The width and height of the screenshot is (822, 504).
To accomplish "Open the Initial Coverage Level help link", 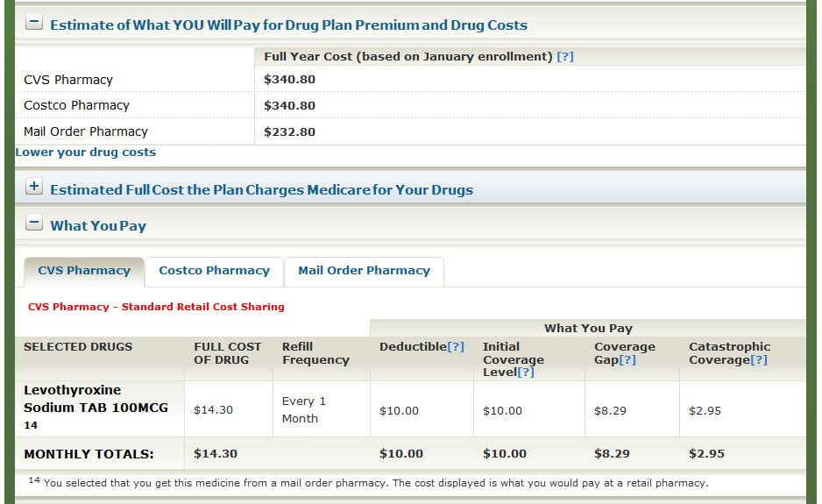I will 526,373.
